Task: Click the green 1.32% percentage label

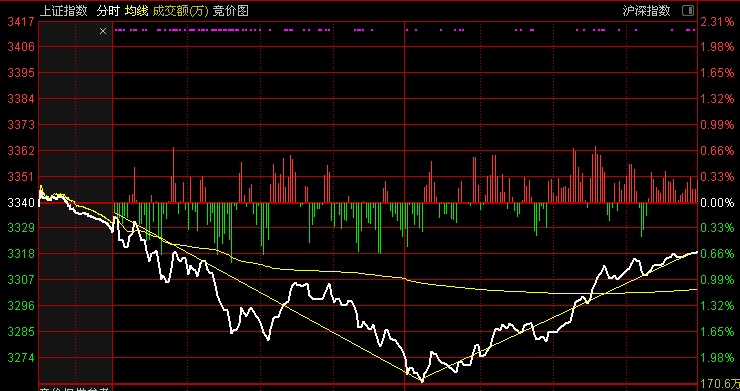Action: pos(717,306)
